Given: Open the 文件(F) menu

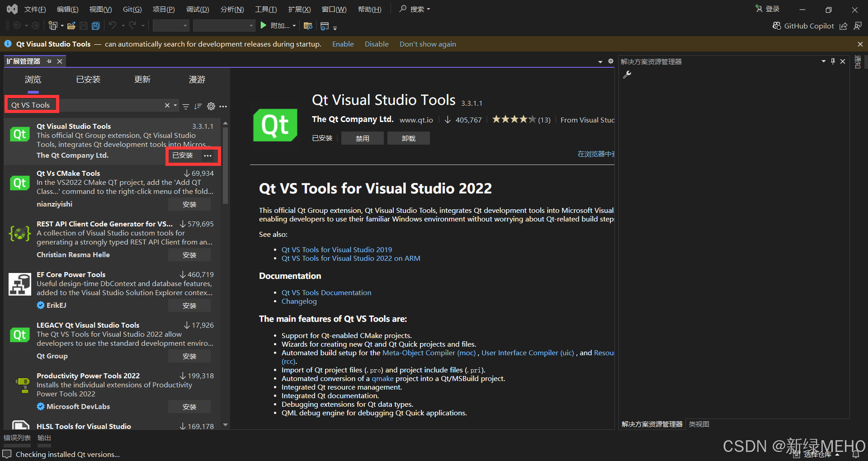Looking at the screenshot, I should [x=35, y=9].
